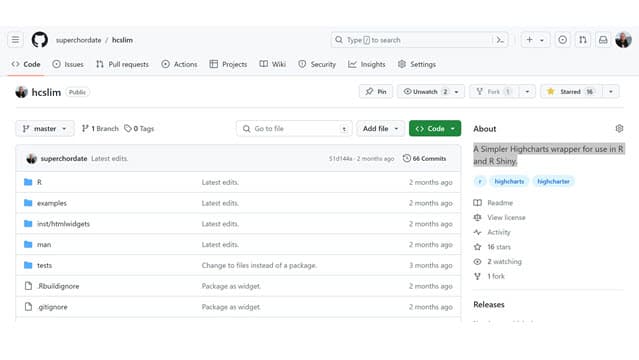Click the superchordate commit author avatar
Viewport: 639px width, 360px height.
point(31,159)
